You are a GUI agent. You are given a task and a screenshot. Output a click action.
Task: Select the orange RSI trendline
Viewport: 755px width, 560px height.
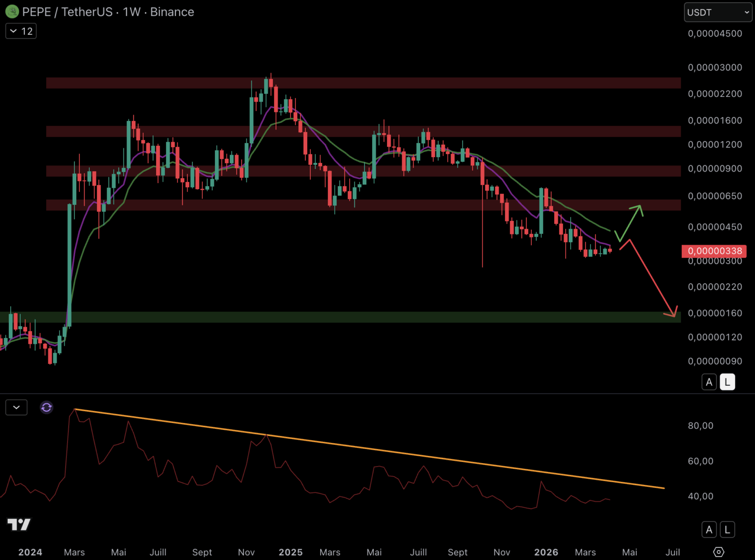click(x=363, y=447)
